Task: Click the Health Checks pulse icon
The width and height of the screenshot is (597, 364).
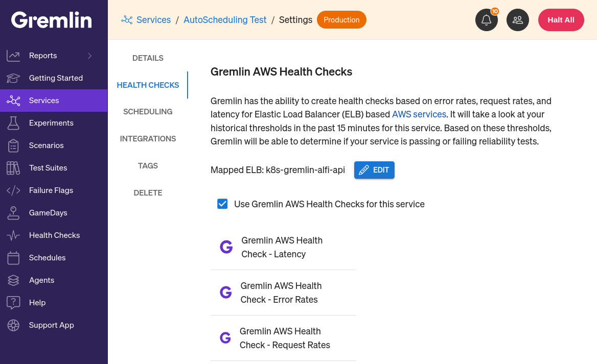Action: tap(13, 235)
